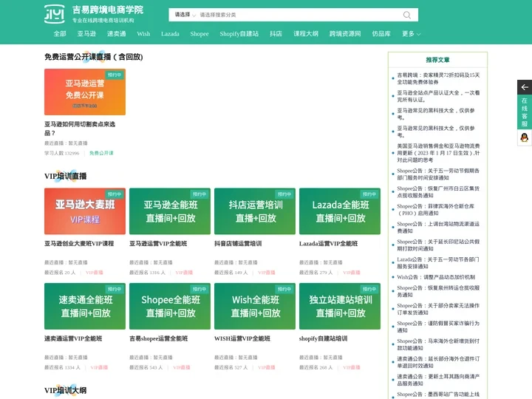Switch to the Wish navigation tab
532x399 pixels.
tap(143, 33)
